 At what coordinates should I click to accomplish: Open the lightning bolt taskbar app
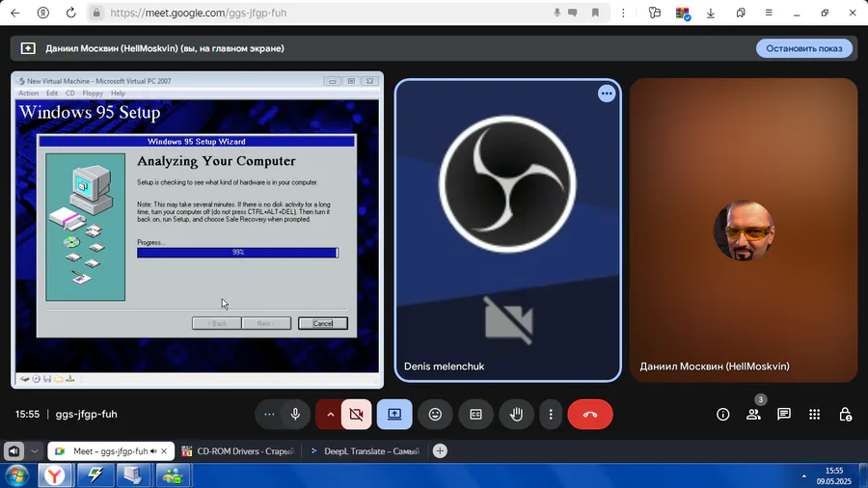(x=95, y=475)
